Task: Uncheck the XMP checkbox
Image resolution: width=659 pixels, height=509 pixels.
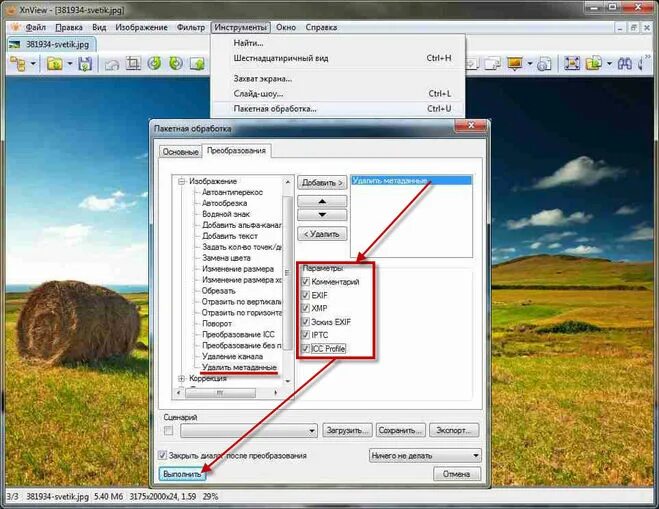Action: pos(306,308)
